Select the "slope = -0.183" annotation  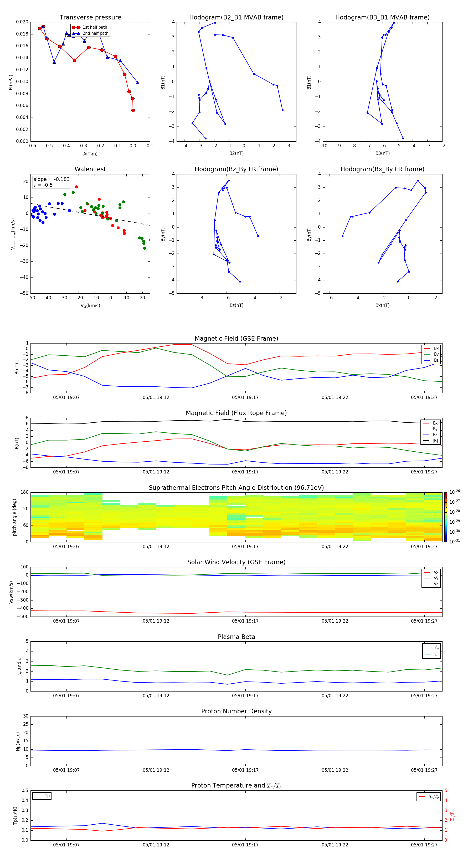[52, 179]
